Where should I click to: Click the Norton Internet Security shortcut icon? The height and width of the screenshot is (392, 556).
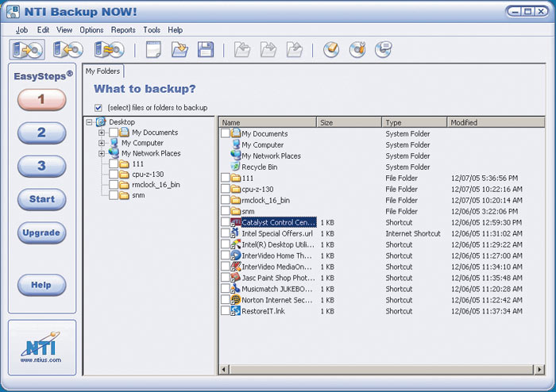[235, 300]
